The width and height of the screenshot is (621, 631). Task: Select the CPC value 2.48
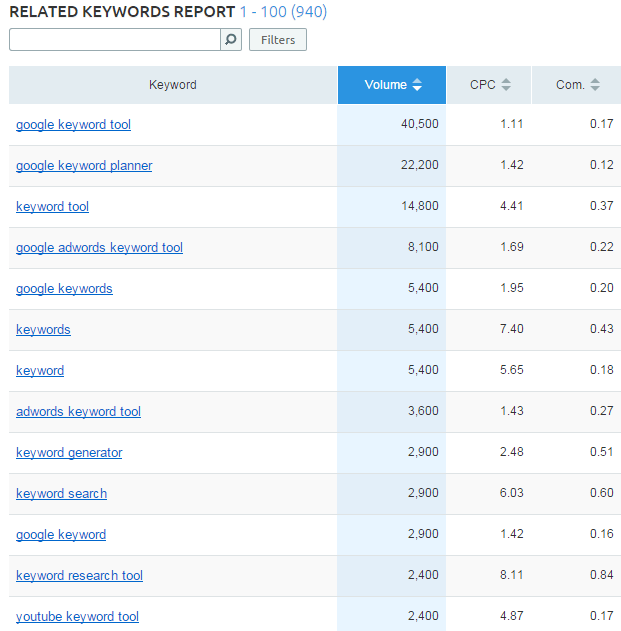tap(512, 452)
